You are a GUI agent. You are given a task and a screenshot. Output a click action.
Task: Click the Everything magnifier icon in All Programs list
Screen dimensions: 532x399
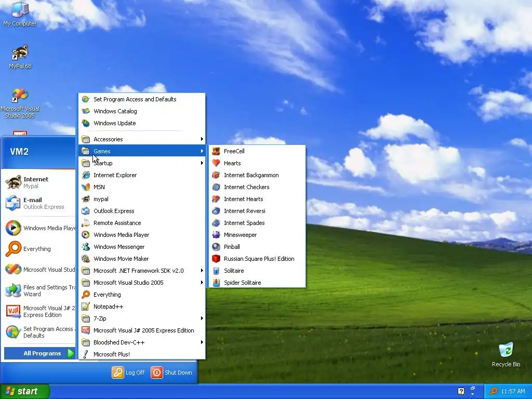tap(86, 295)
